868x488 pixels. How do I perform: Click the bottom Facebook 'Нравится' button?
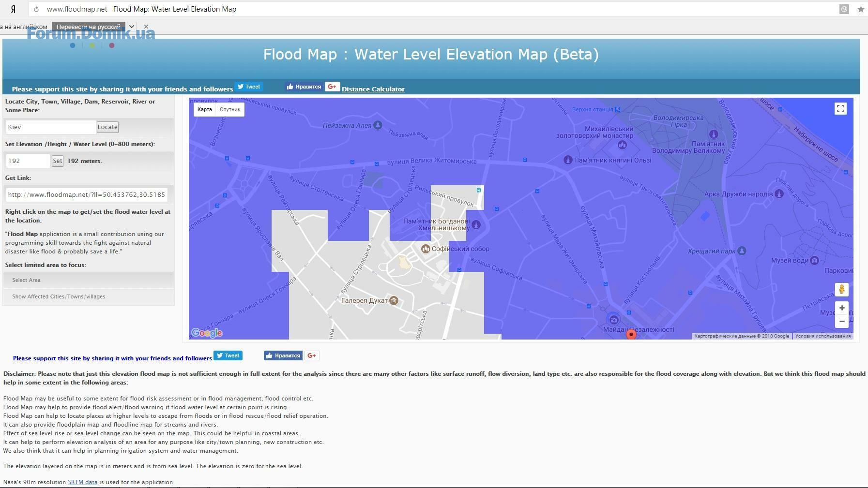(283, 355)
